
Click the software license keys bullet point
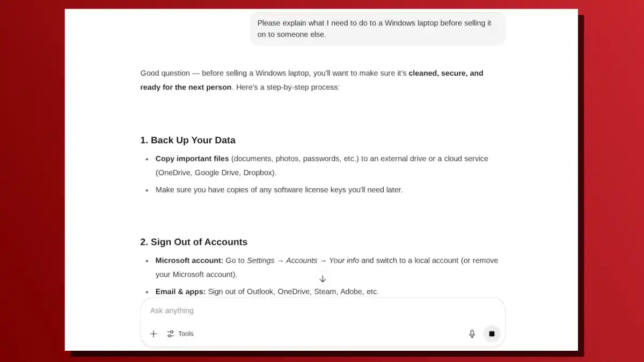[x=279, y=190]
